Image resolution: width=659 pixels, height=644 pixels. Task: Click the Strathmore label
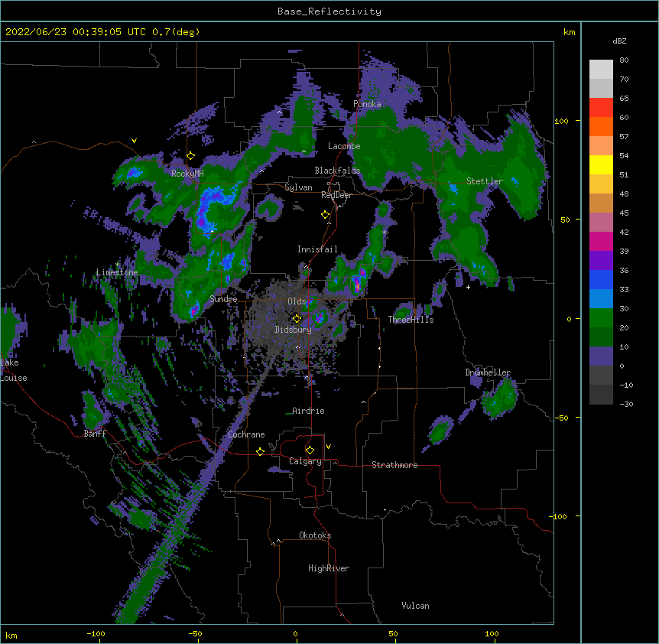pos(394,465)
